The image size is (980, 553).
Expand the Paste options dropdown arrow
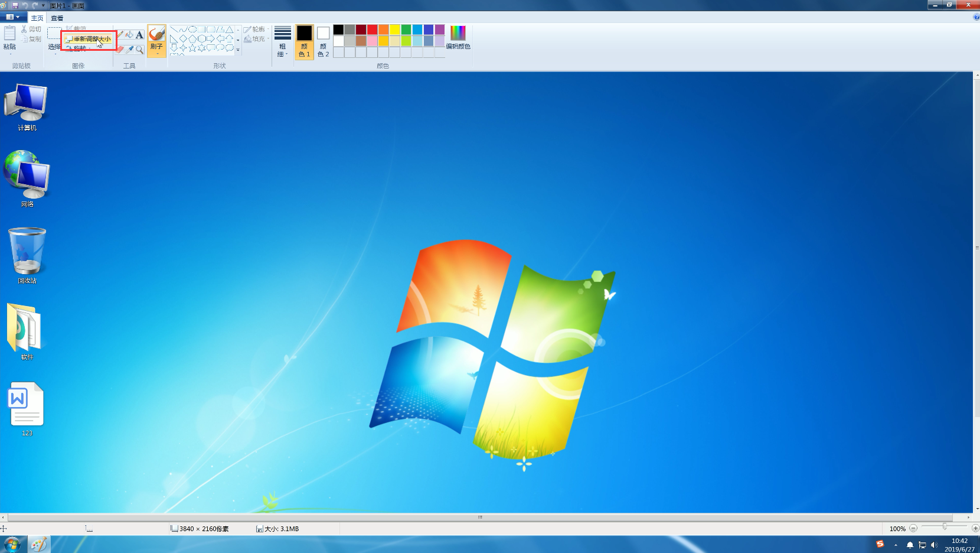point(10,54)
